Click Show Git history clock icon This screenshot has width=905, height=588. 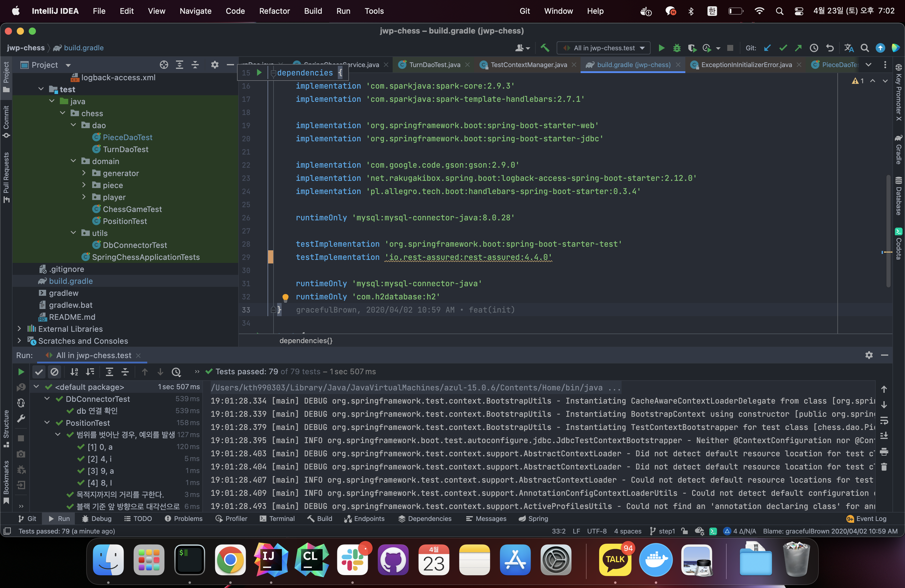pos(813,48)
